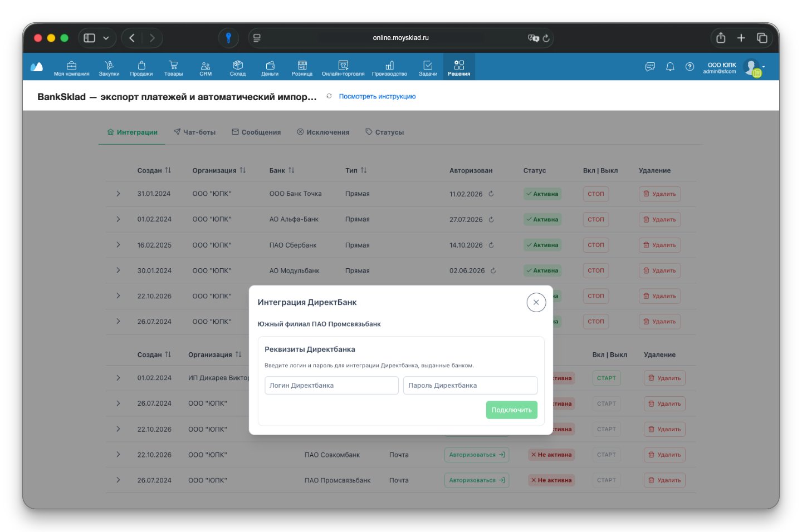The image size is (802, 532).
Task: Refresh authorization for ООО Банк Точка row
Action: 491,194
